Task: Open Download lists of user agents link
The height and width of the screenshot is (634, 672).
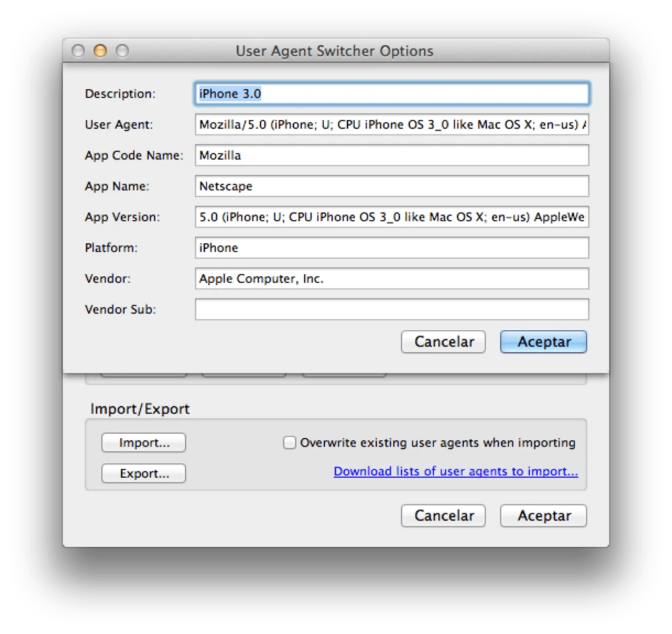Action: [x=455, y=471]
